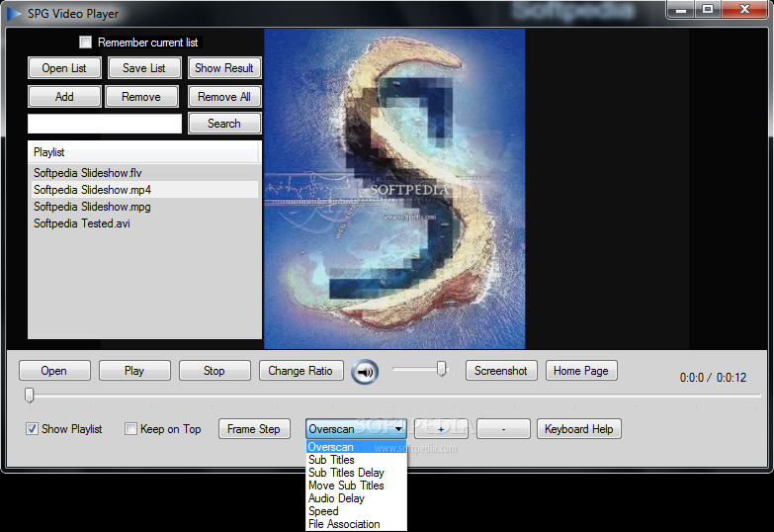Choose File Association option
774x532 pixels.
tap(357, 524)
